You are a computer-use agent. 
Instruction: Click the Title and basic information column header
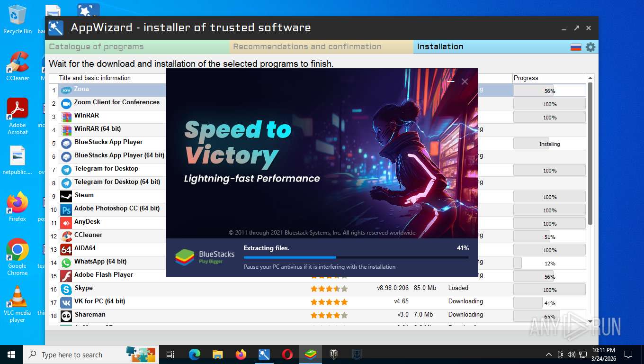click(95, 78)
